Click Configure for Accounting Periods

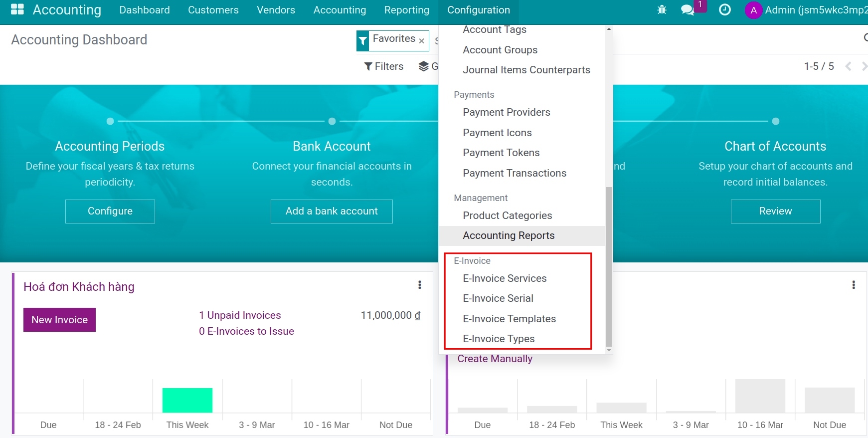110,211
